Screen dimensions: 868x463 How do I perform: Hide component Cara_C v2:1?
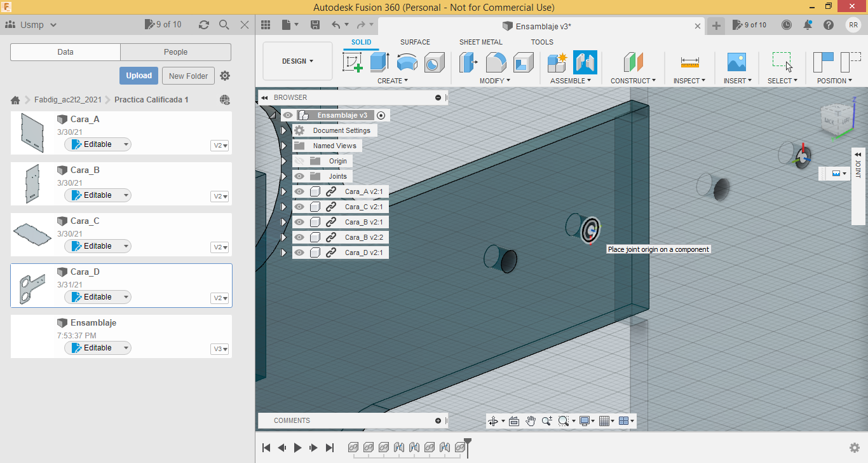(x=299, y=207)
